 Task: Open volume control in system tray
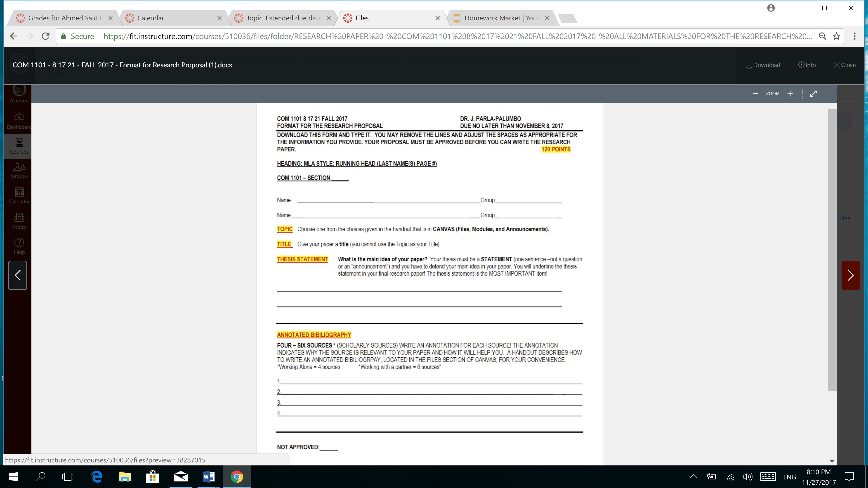click(748, 476)
